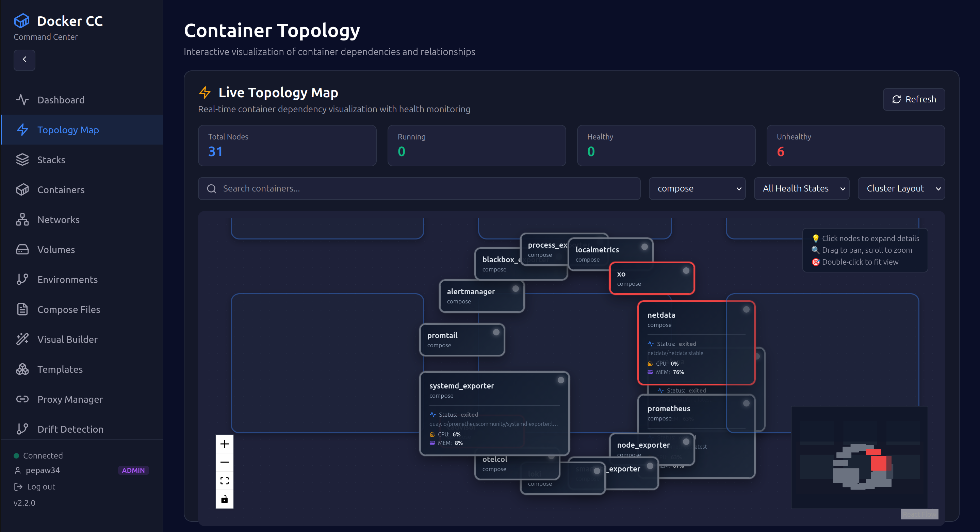Viewport: 980px width, 532px height.
Task: Zoom in using the plus control
Action: click(225, 444)
